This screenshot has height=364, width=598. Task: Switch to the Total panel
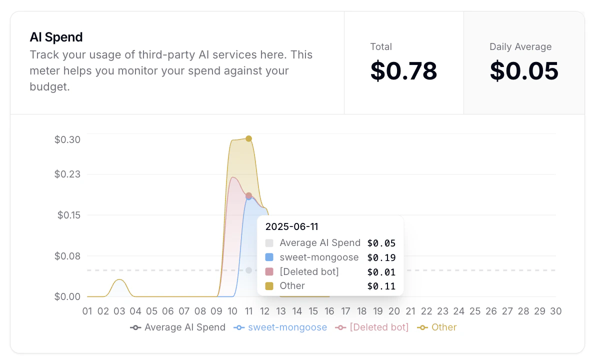click(x=404, y=62)
